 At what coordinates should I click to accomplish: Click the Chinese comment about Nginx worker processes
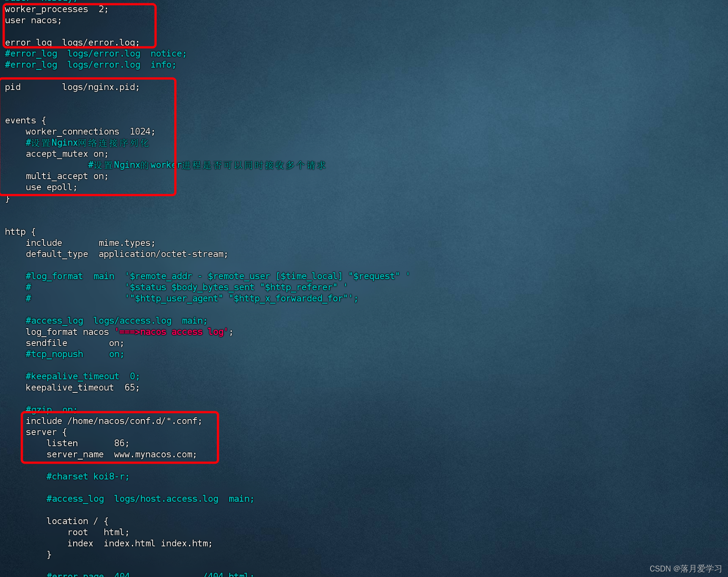click(207, 165)
